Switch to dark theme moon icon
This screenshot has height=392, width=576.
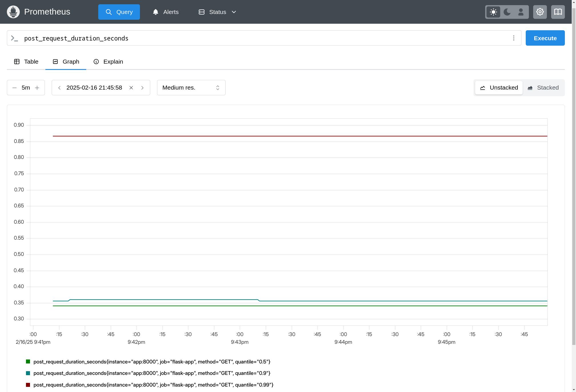tap(507, 12)
